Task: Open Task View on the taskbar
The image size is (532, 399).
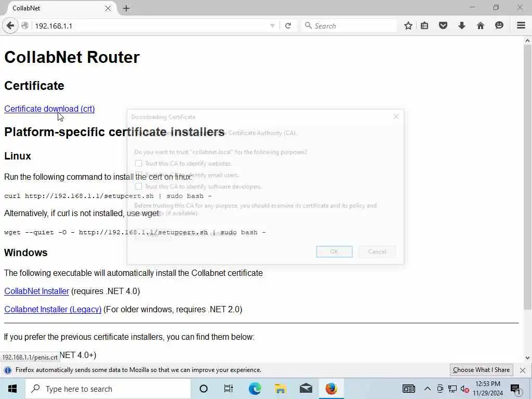Action: click(x=229, y=389)
